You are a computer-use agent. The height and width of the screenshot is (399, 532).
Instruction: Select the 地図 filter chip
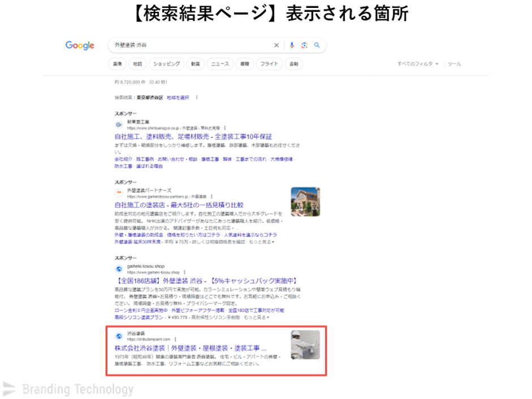[137, 64]
